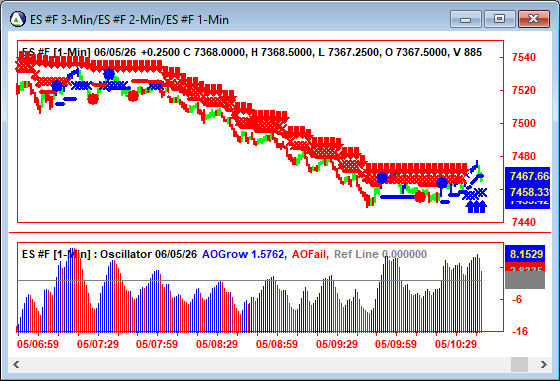
Task: Click the Oscillator 06/05/26 pane title
Action: coord(109,254)
